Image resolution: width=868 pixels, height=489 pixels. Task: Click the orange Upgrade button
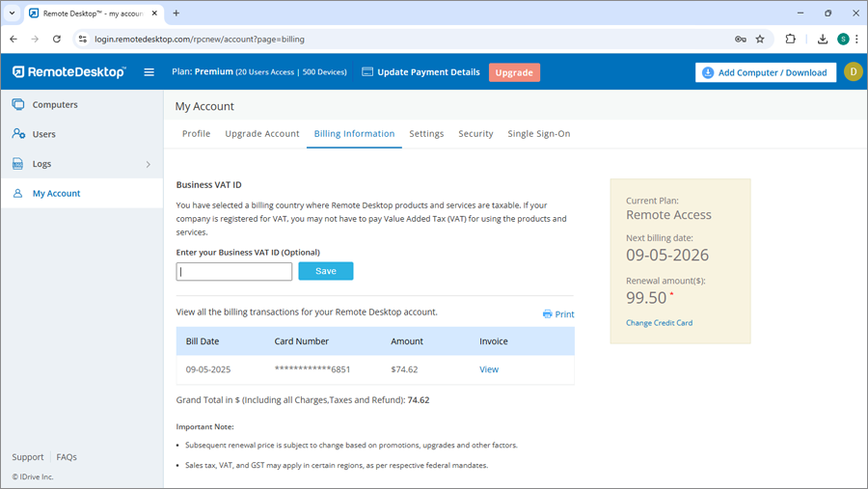point(514,72)
